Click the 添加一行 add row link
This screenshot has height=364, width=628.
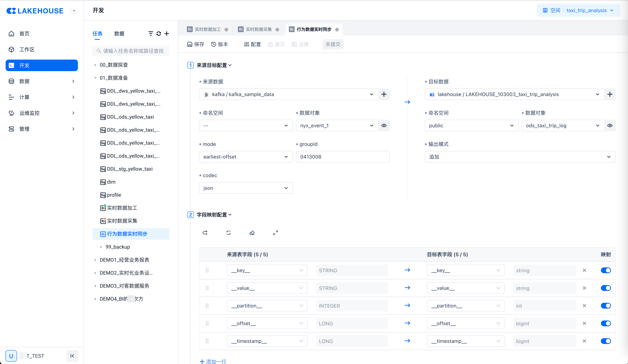(x=213, y=361)
